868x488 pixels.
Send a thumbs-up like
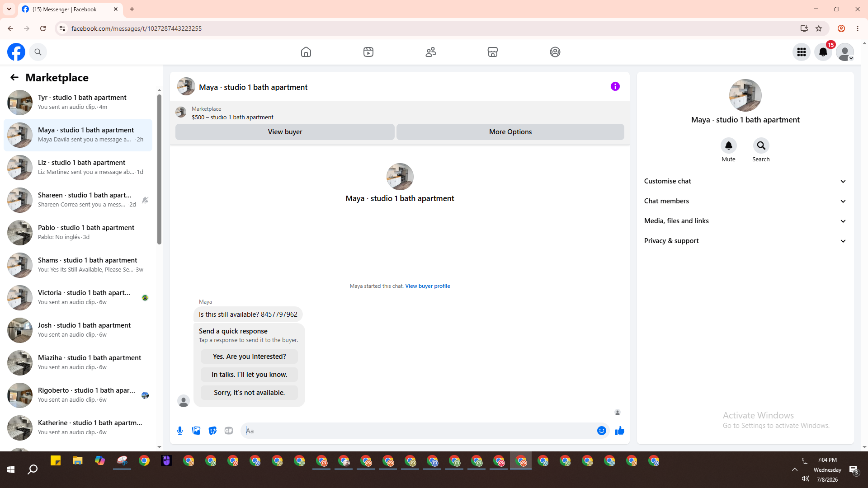pos(620,431)
